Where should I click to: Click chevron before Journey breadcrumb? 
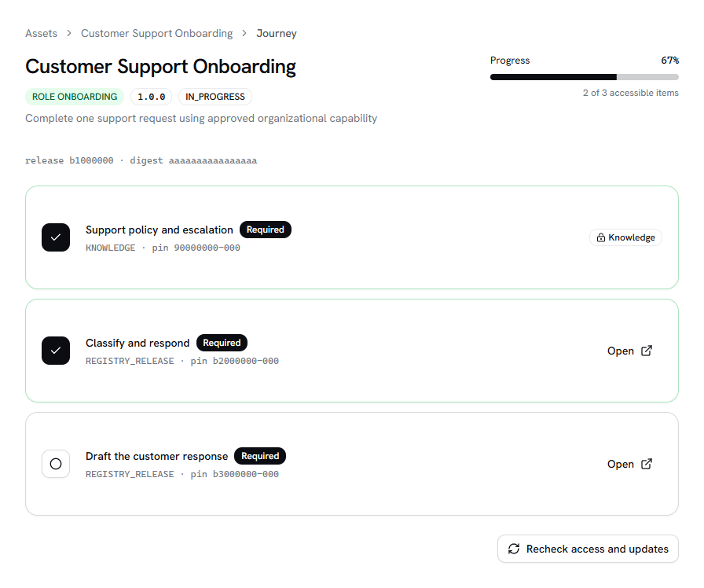click(244, 33)
